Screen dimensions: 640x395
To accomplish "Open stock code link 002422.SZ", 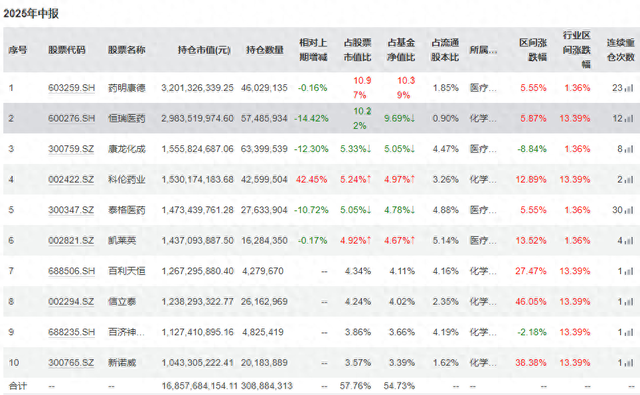I will 71,180.
